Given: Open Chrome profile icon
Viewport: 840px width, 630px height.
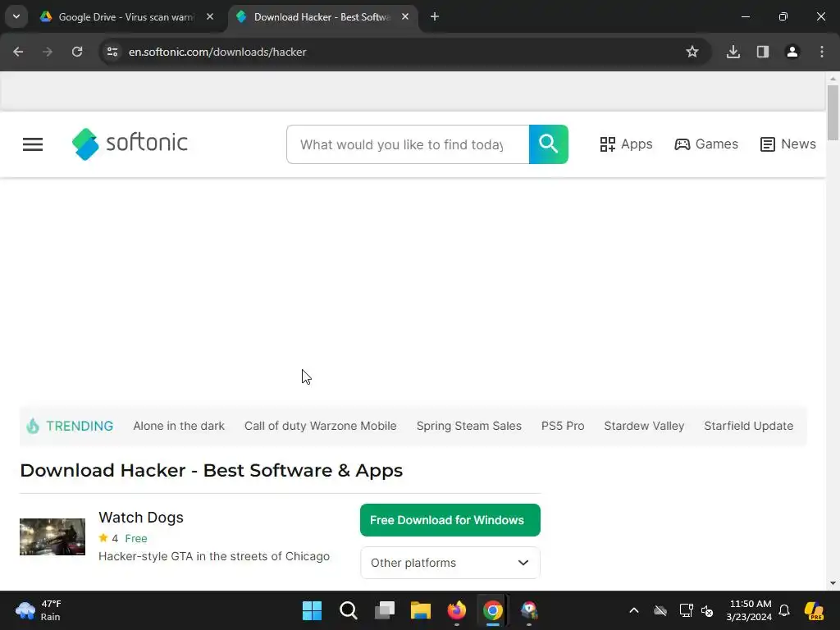Looking at the screenshot, I should pyautogui.click(x=792, y=52).
